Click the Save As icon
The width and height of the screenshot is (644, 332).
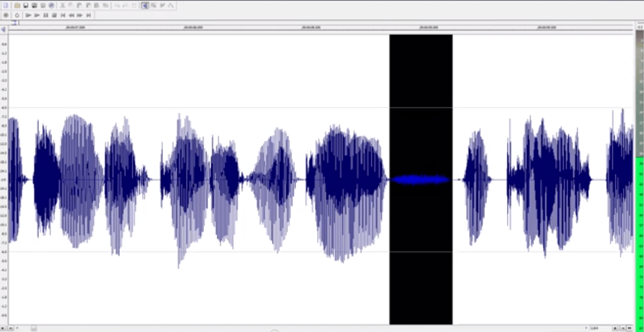(34, 6)
